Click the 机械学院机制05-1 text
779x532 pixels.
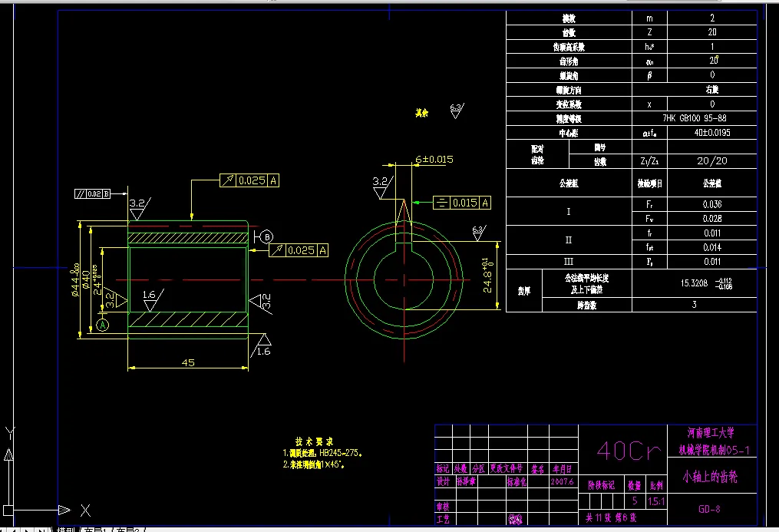(715, 450)
